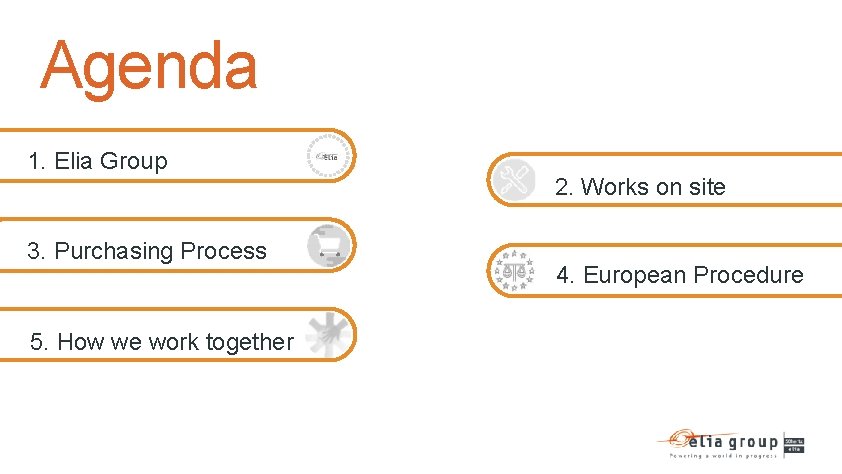The image size is (842, 474).
Task: Click the joined hands teamwork icon
Action: pyautogui.click(x=327, y=335)
